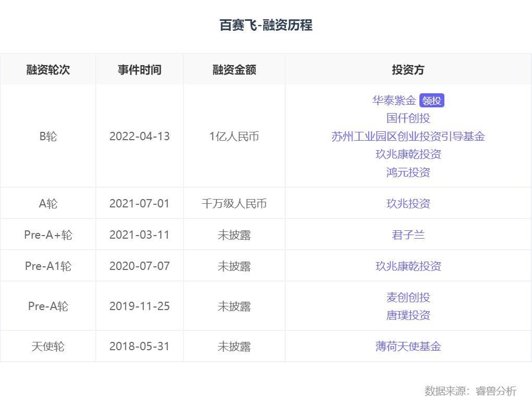
Task: Select the amount 千万级人民币
Action: pos(234,203)
